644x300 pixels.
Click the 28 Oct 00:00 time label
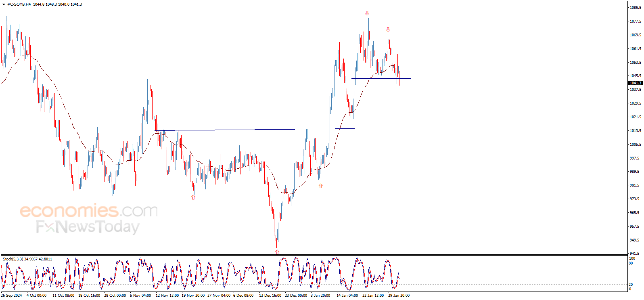[115, 296]
